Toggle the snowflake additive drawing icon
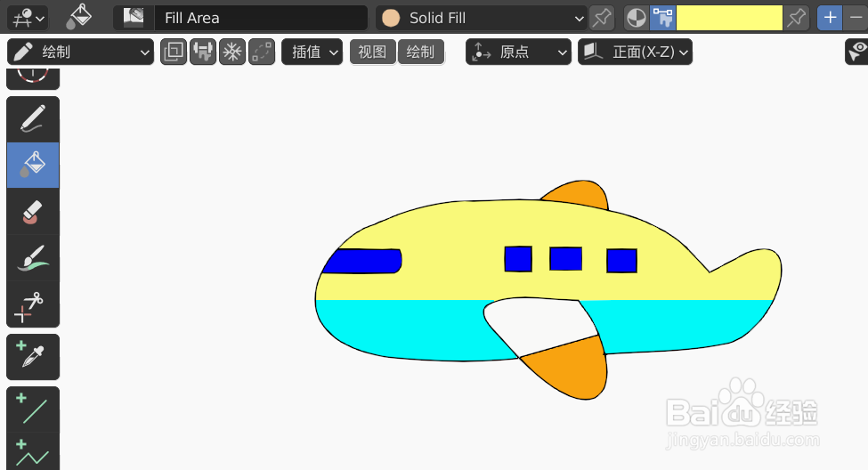 (x=232, y=52)
